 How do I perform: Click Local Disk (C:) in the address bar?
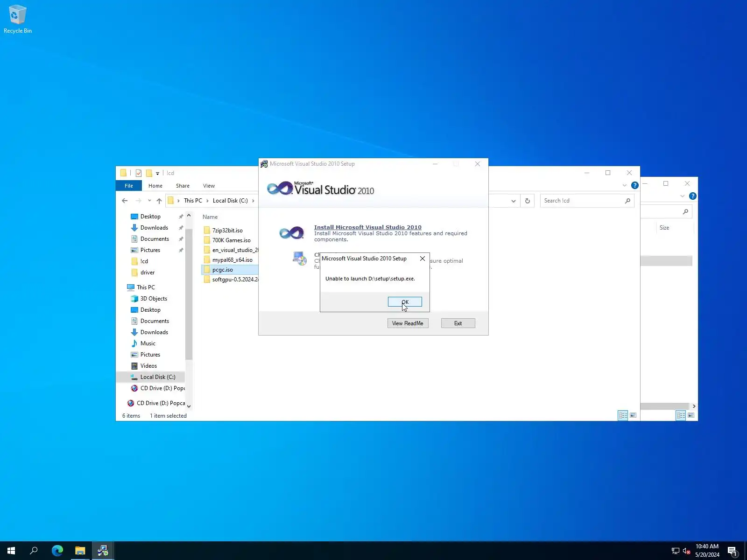[230, 201]
